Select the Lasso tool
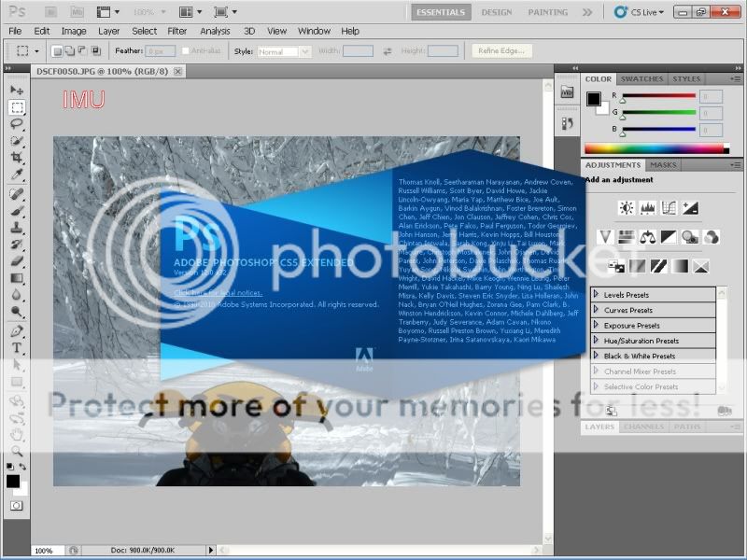 tap(17, 124)
